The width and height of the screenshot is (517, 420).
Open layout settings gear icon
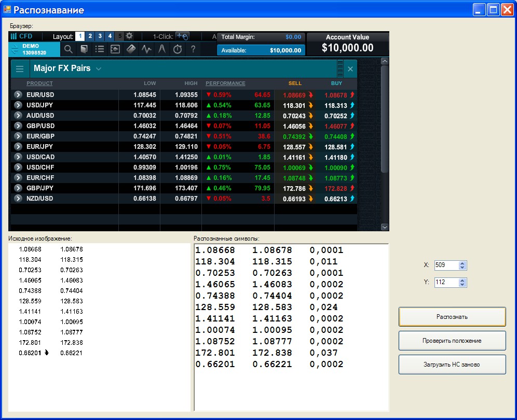tap(129, 36)
